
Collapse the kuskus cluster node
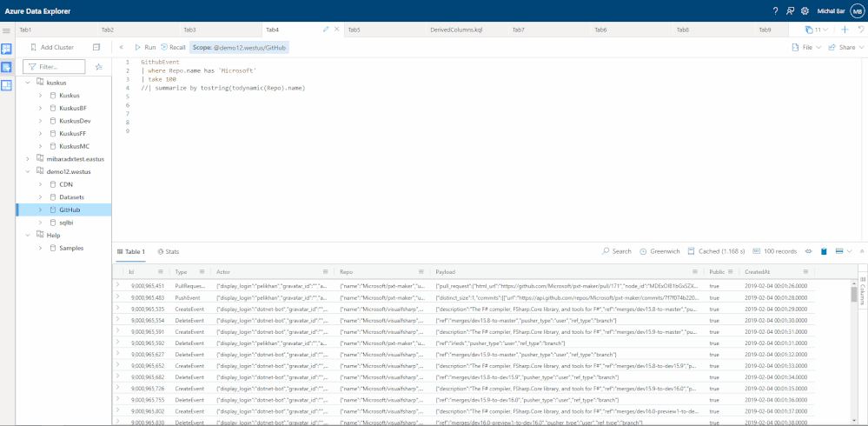28,82
